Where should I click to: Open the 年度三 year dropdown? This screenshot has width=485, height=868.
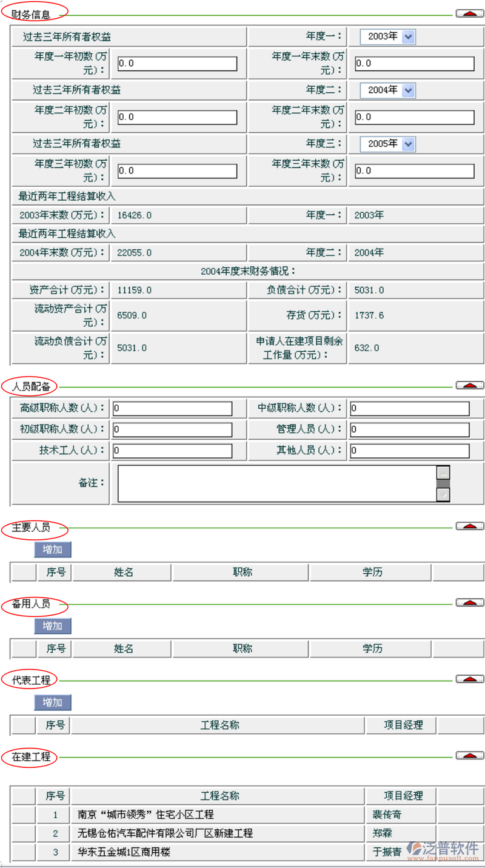tap(408, 144)
